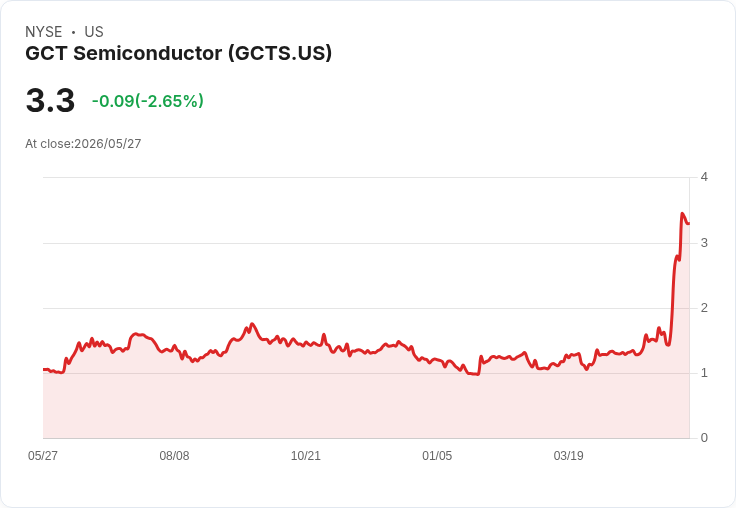This screenshot has height=508, width=736.
Task: Click the 1 label on price axis
Action: click(704, 373)
